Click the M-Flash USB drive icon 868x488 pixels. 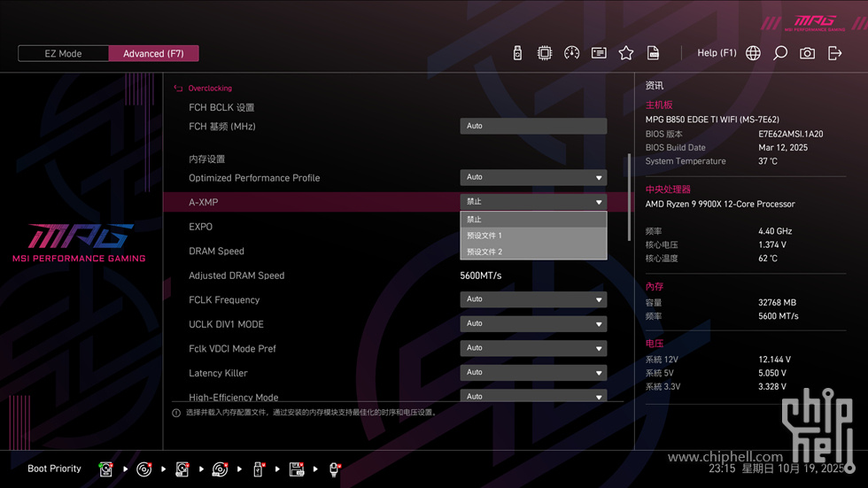tap(517, 53)
